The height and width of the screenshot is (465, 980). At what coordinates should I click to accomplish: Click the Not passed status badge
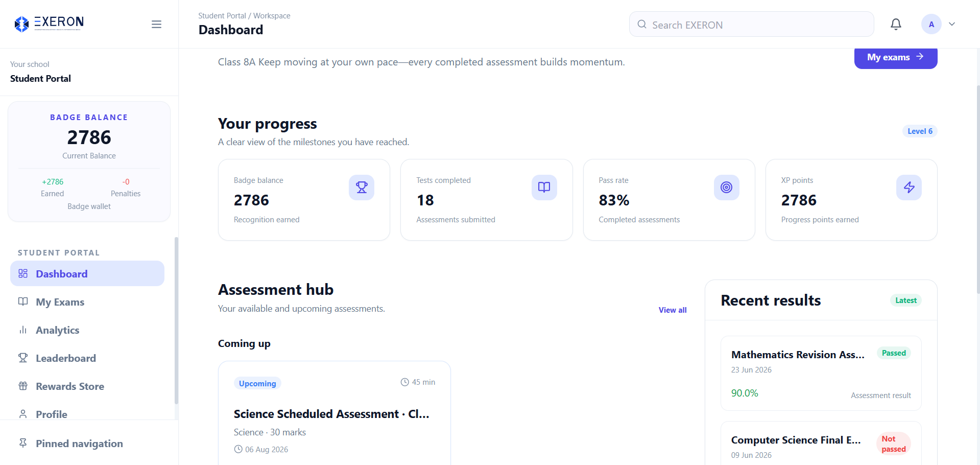click(894, 444)
